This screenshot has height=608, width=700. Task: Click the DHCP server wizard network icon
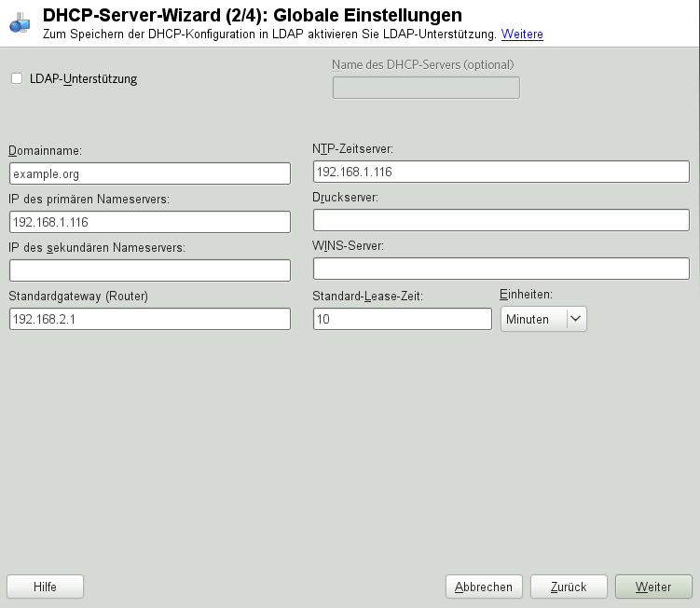tap(20, 23)
